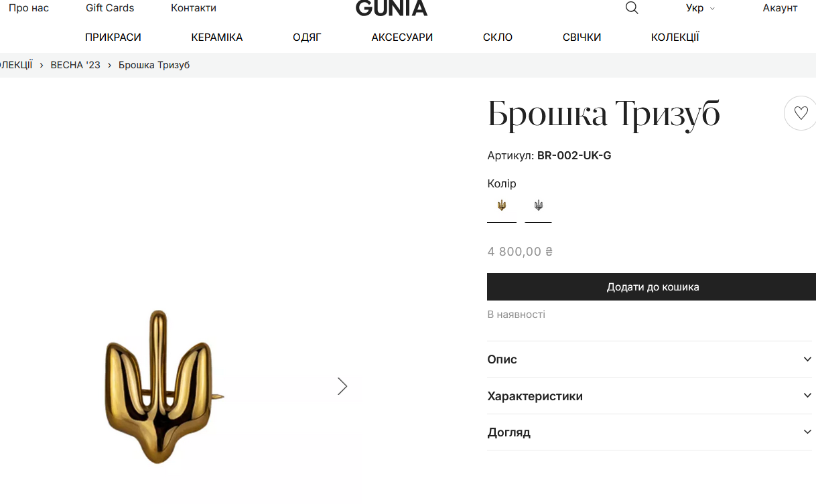Screen dimensions: 816x504
Task: Show next product image arrow
Action: pyautogui.click(x=342, y=386)
